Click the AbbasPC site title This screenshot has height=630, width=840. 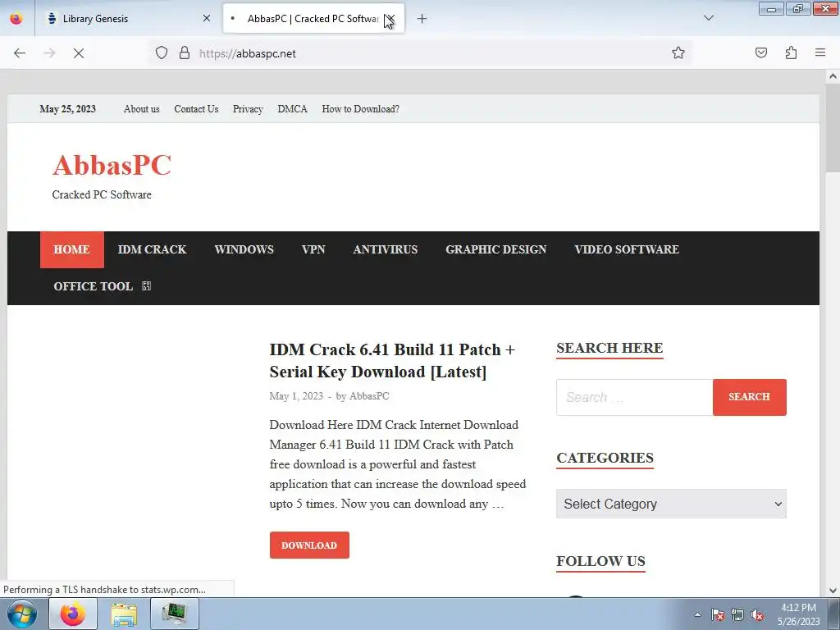click(112, 165)
